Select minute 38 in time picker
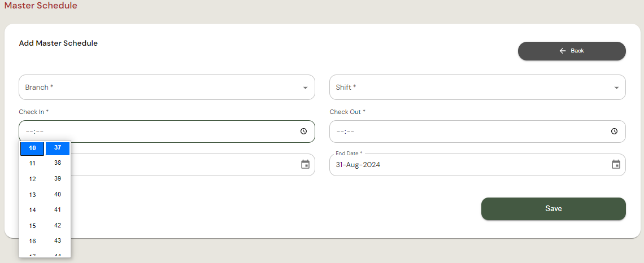This screenshot has width=644, height=263. click(x=58, y=163)
